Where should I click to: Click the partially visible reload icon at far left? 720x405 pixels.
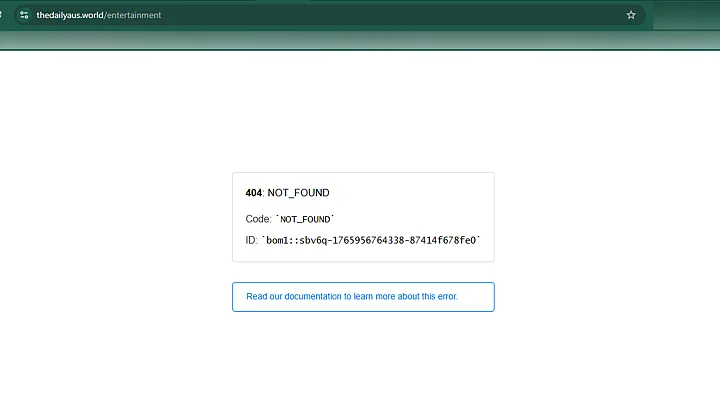(3, 15)
